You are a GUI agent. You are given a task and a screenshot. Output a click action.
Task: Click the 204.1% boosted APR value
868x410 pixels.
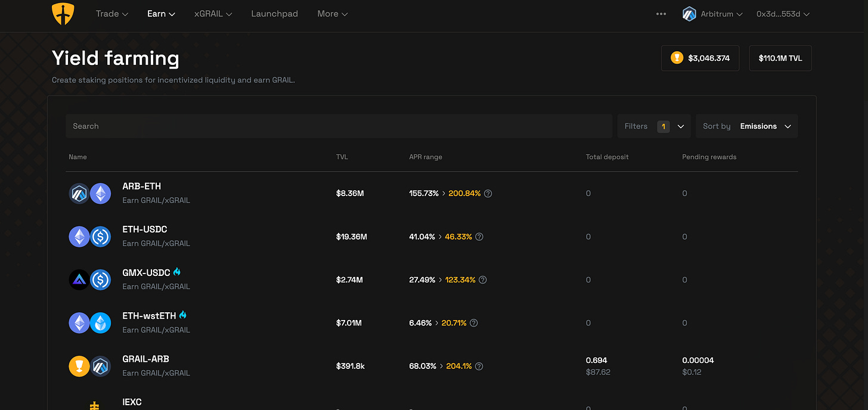click(459, 366)
